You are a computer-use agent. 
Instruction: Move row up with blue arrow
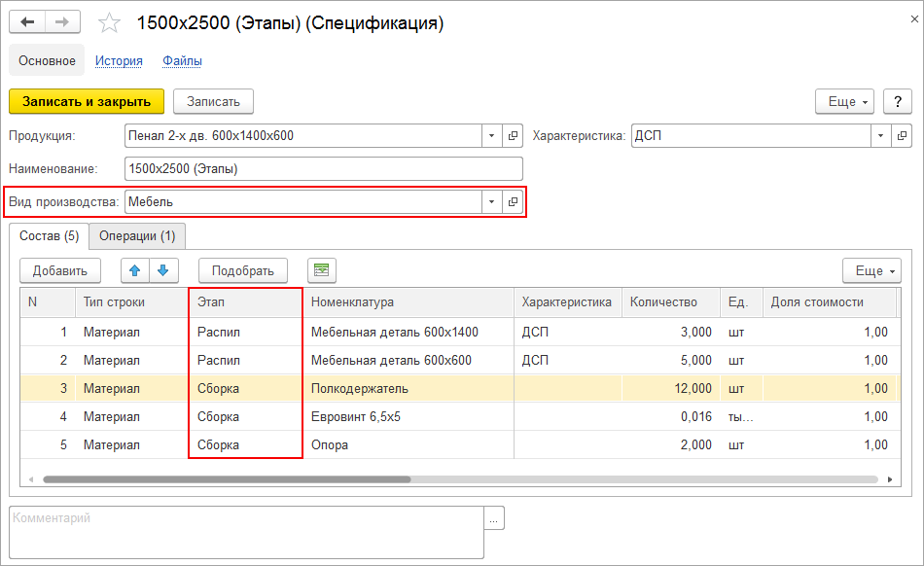pos(135,270)
